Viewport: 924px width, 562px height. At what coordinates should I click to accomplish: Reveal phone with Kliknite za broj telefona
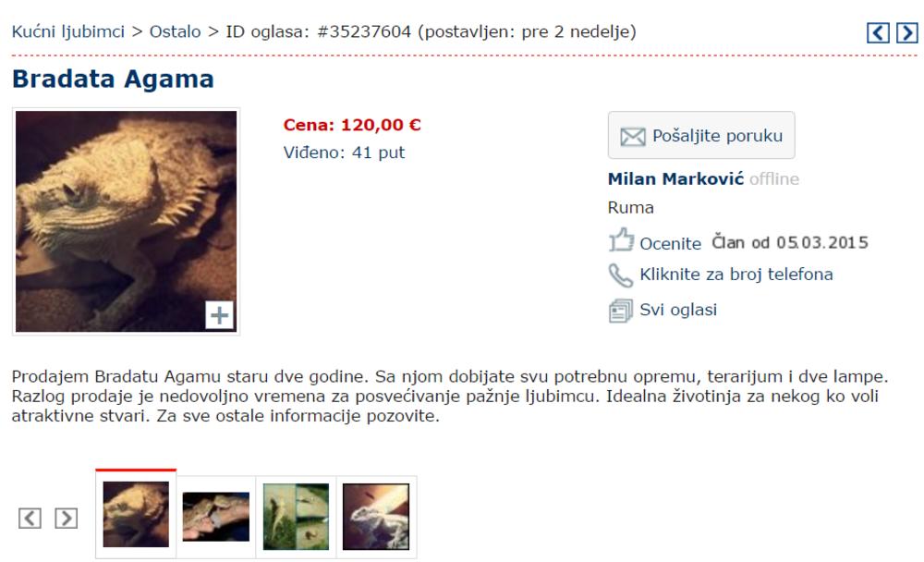pyautogui.click(x=736, y=275)
